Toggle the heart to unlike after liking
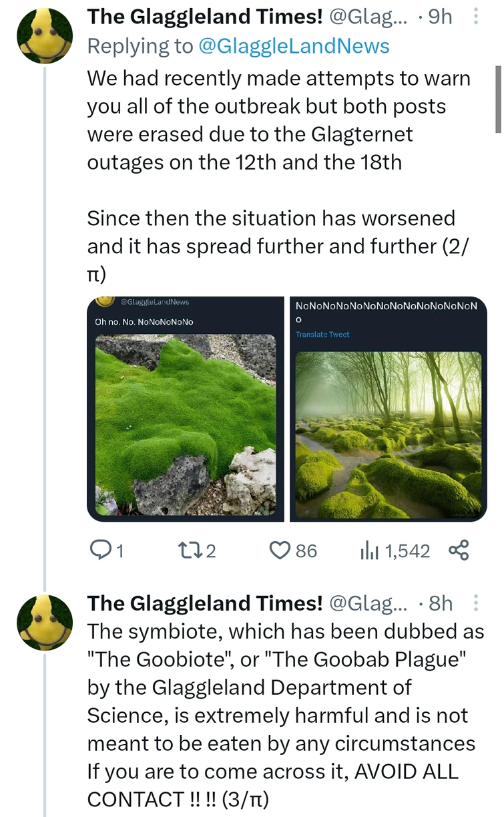Viewport: 504px width, 817px height. coord(280,549)
